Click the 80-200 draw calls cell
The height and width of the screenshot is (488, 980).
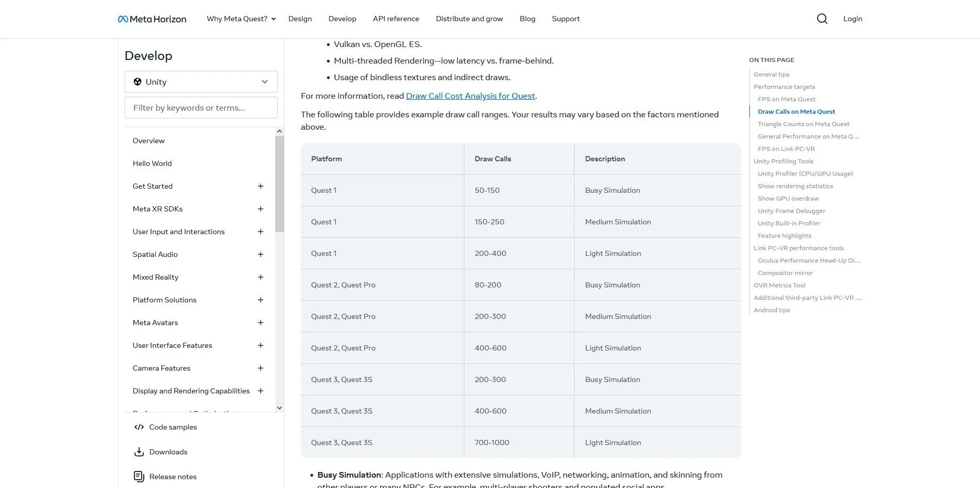point(519,285)
